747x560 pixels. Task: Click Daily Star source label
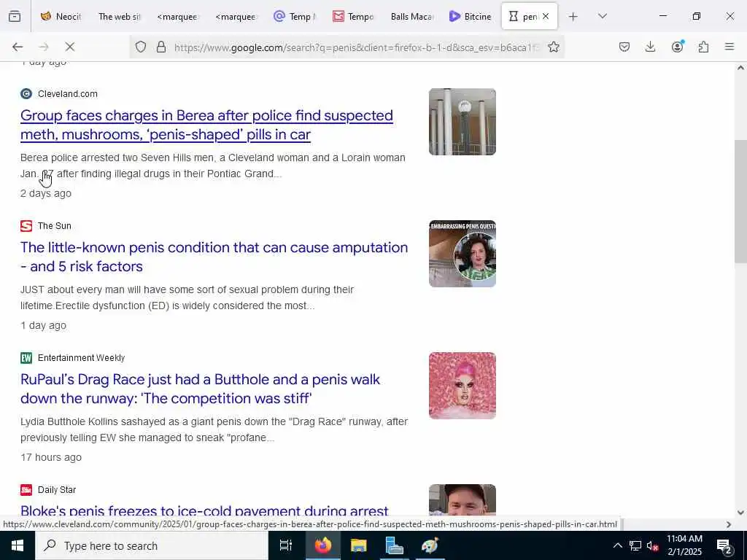pos(57,489)
